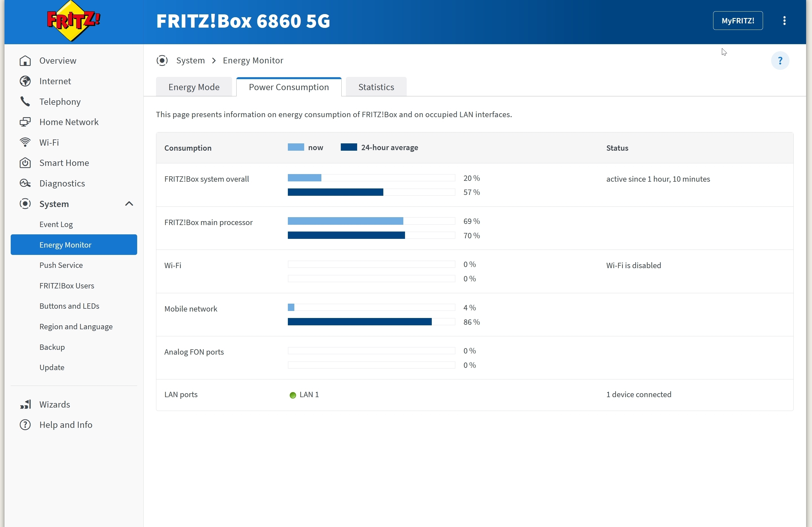
Task: Select the Power Consumption tab
Action: (289, 87)
